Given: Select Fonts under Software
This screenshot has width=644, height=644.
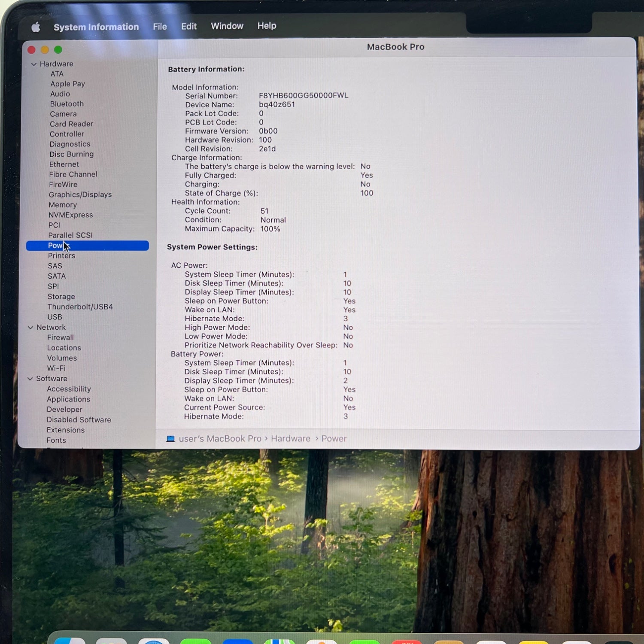Looking at the screenshot, I should point(56,440).
